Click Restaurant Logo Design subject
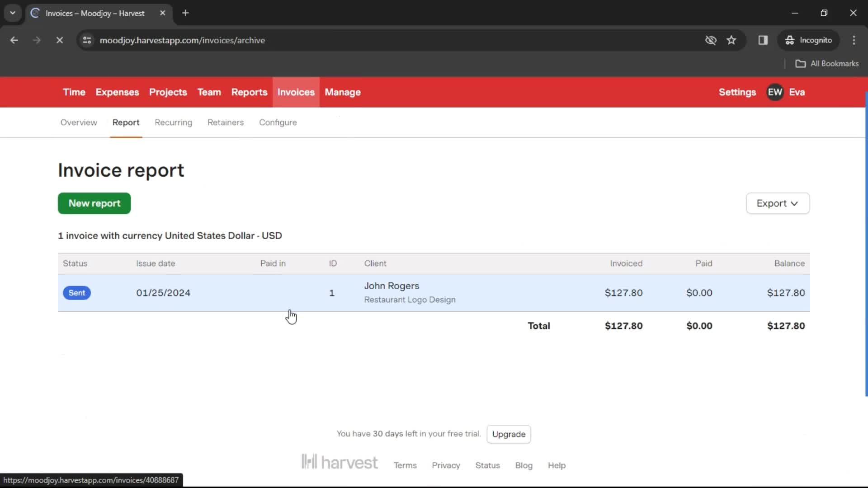Viewport: 868px width, 488px height. pos(410,300)
